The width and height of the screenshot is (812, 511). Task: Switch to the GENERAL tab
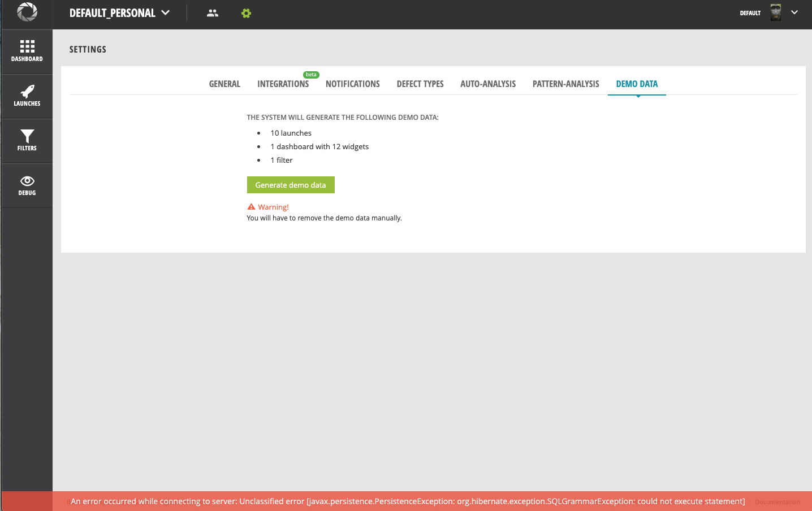coord(224,84)
